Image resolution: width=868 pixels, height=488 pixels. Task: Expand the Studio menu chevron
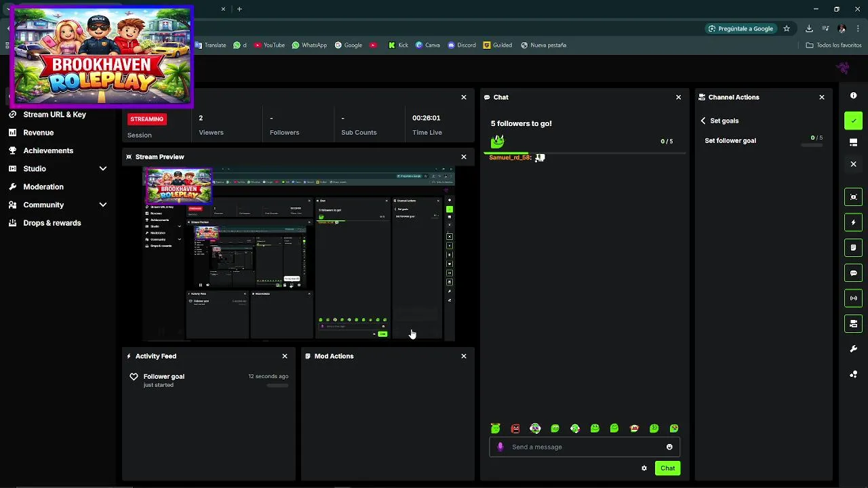[x=103, y=169]
